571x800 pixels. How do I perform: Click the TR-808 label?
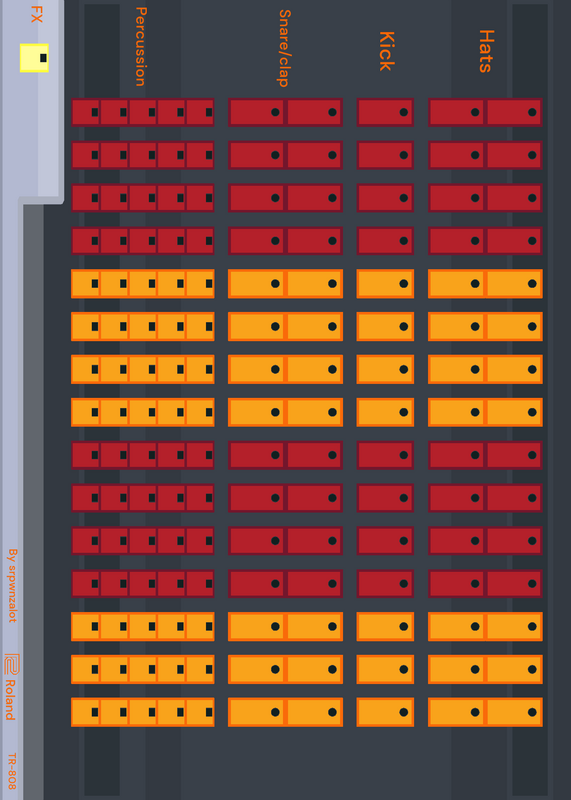tap(12, 771)
